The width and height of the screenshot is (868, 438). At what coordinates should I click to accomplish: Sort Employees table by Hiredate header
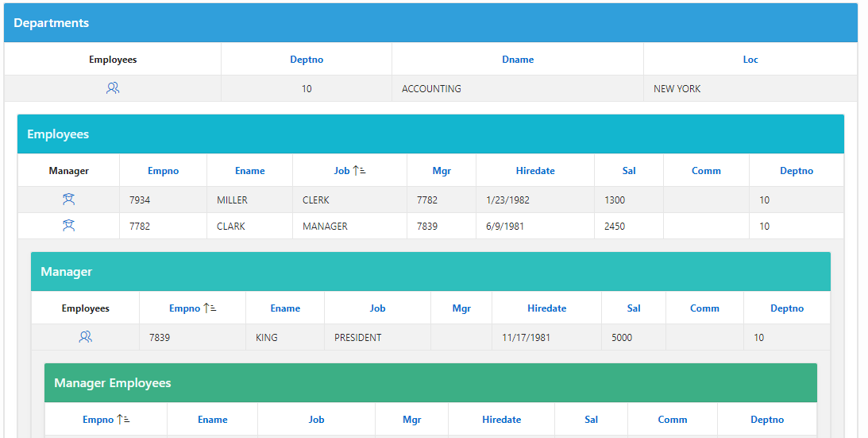point(535,171)
